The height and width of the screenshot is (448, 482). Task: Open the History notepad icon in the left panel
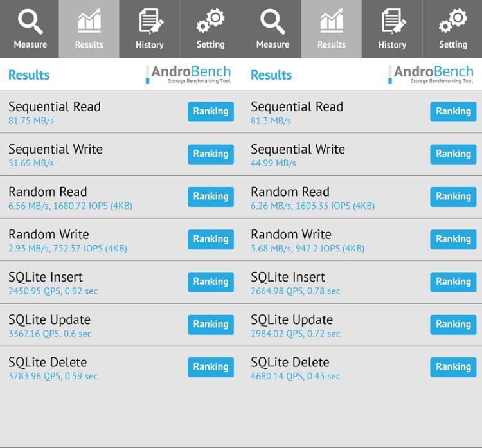(x=150, y=22)
